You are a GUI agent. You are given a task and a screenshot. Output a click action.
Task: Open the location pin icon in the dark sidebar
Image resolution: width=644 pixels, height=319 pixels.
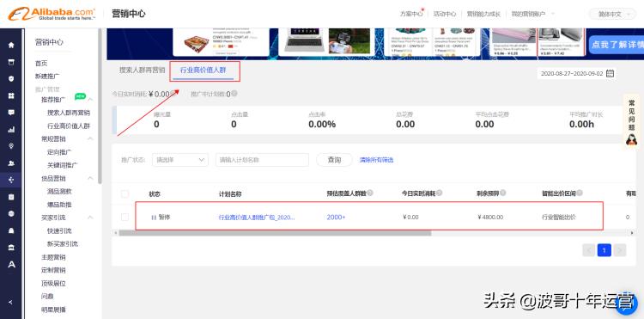(x=11, y=146)
